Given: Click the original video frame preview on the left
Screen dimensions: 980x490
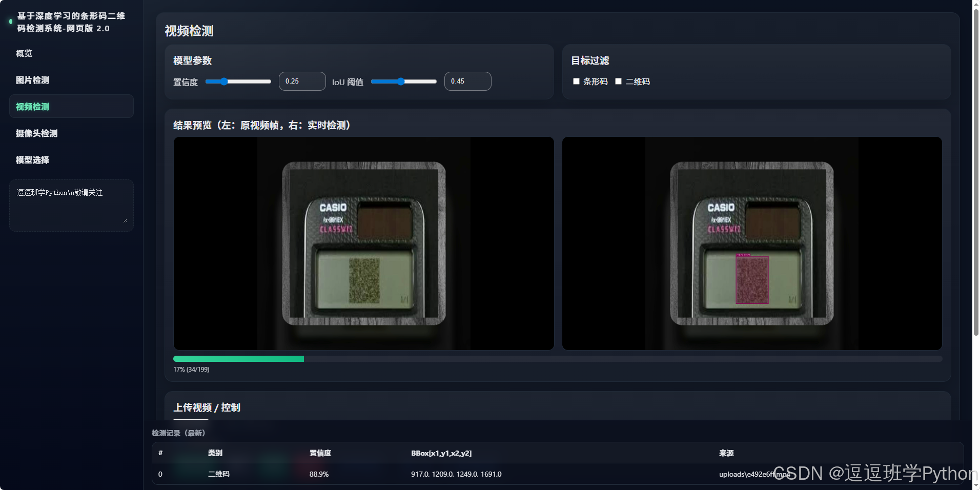Looking at the screenshot, I should (364, 243).
